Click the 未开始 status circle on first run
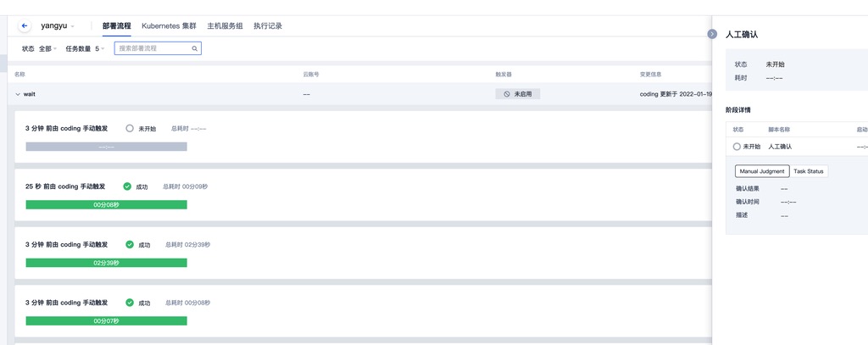The width and height of the screenshot is (868, 345). (130, 129)
